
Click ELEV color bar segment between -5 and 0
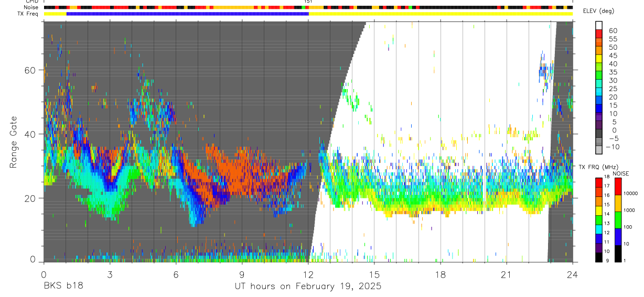click(x=599, y=134)
